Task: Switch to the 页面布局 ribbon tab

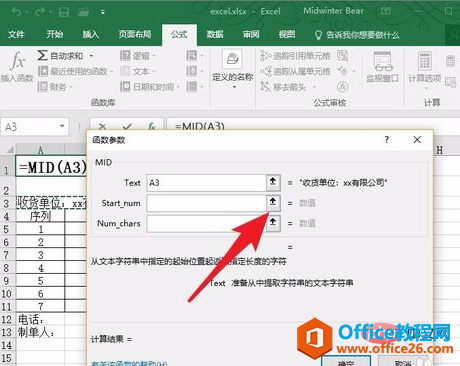Action: [135, 34]
